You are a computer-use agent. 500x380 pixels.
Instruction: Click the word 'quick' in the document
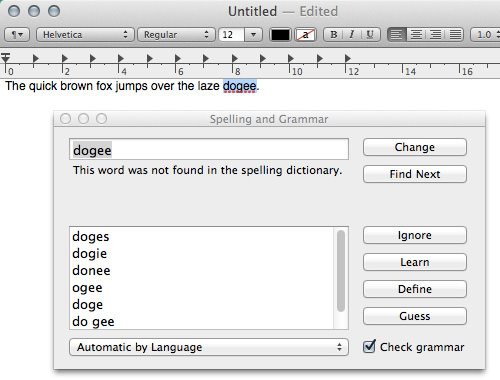pos(43,86)
